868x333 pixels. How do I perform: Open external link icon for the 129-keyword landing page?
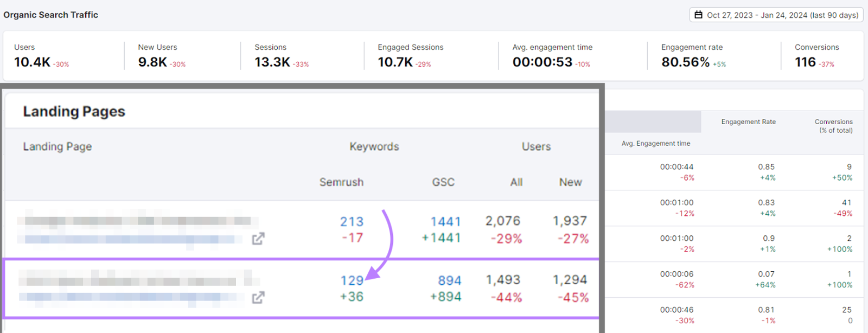pos(258,298)
